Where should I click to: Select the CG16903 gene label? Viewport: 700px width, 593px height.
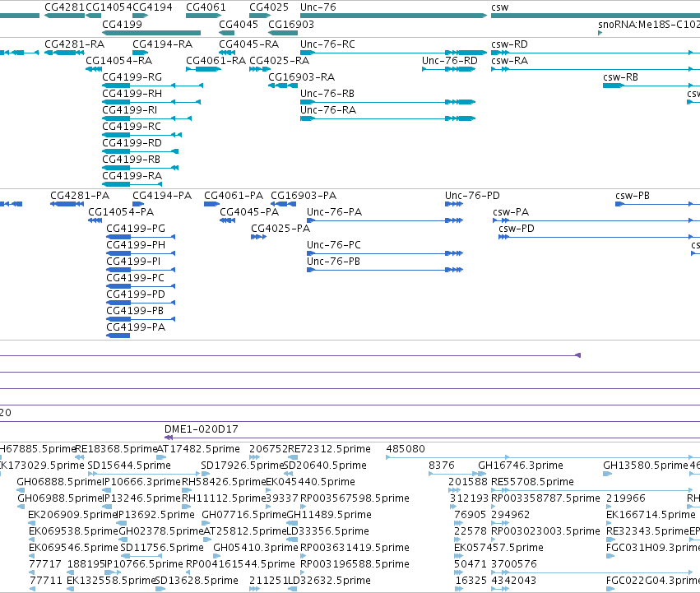point(291,24)
